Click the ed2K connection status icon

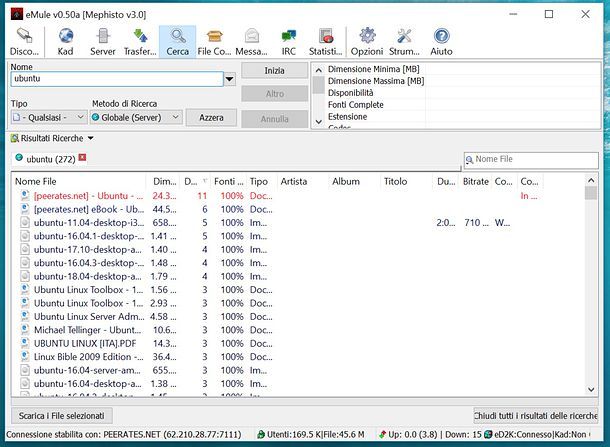(488, 435)
